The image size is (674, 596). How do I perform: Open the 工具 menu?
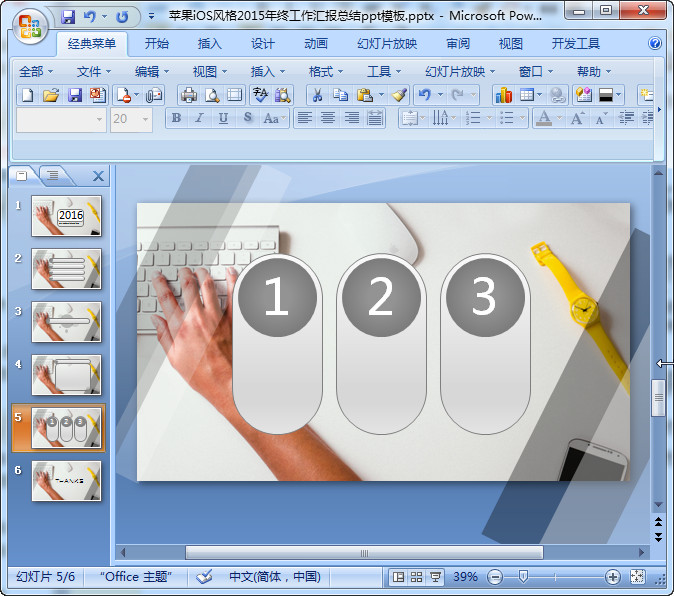coord(384,71)
